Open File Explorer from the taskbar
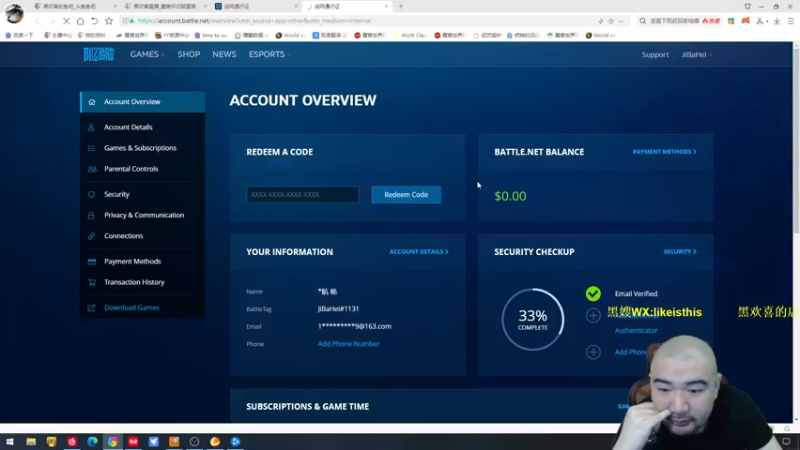This screenshot has width=800, height=450. click(31, 442)
